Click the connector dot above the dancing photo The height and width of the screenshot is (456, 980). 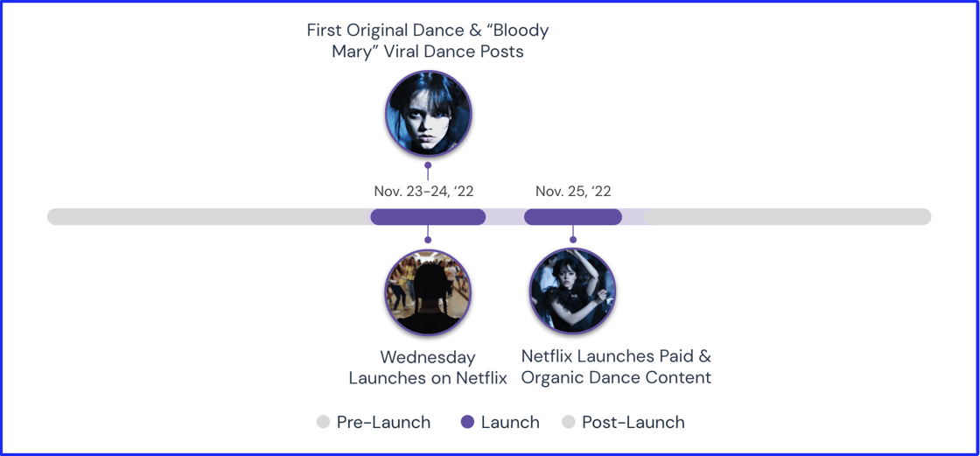573,239
